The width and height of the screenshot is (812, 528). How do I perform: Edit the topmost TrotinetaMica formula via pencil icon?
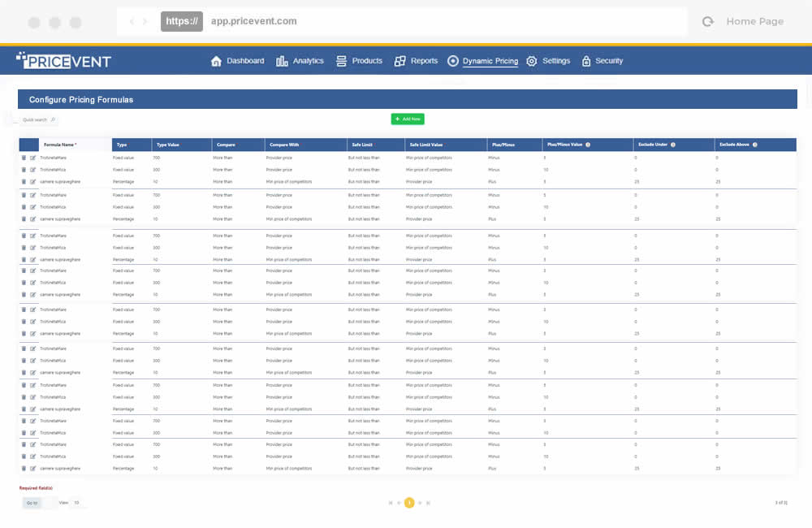(x=33, y=170)
